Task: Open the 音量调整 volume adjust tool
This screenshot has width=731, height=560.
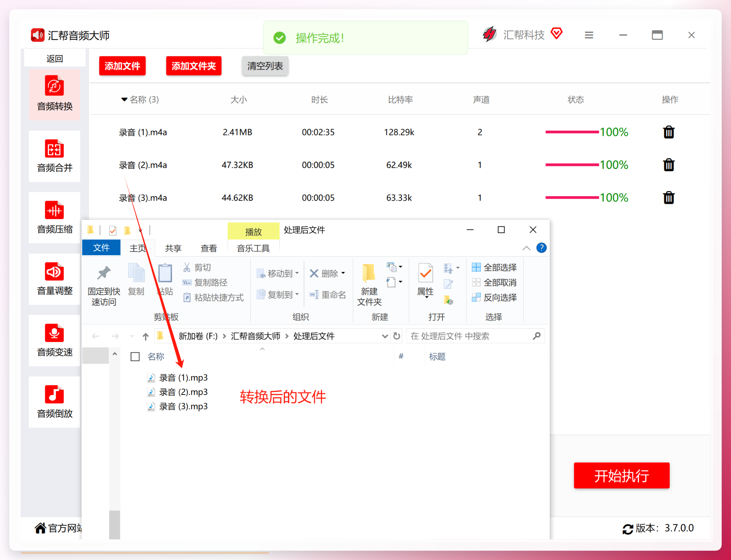Action: [x=54, y=279]
